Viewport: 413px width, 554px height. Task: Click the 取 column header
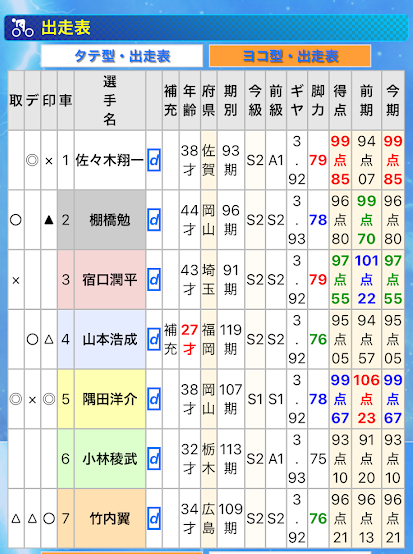click(16, 101)
